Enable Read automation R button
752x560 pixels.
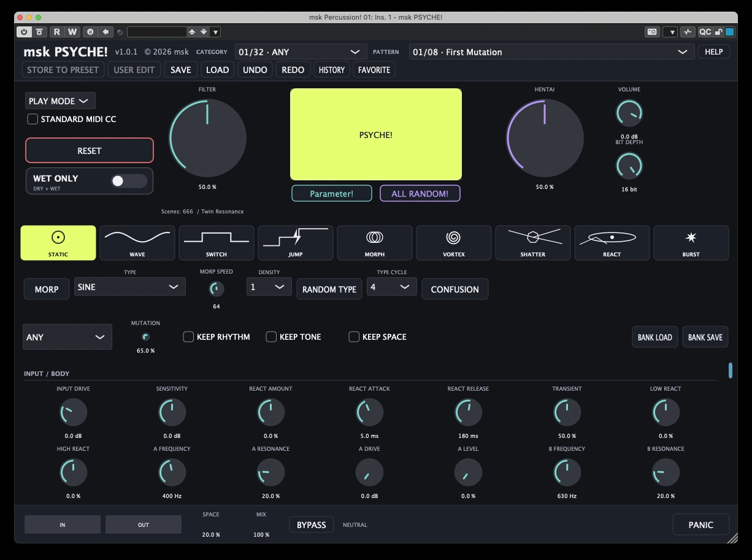click(57, 32)
